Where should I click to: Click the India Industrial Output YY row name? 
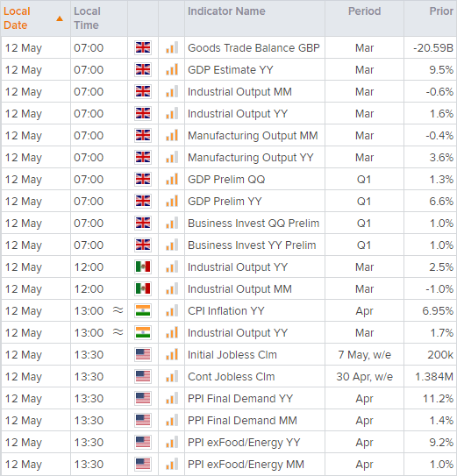click(238, 333)
